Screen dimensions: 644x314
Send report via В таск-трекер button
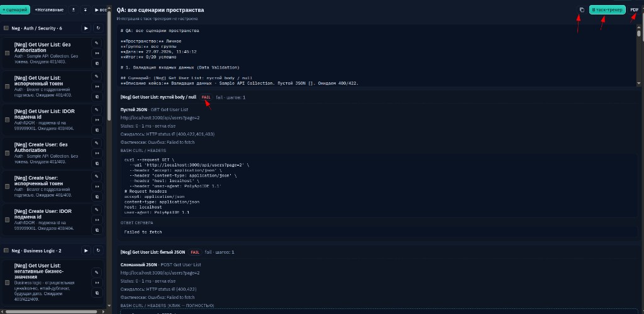pos(607,10)
